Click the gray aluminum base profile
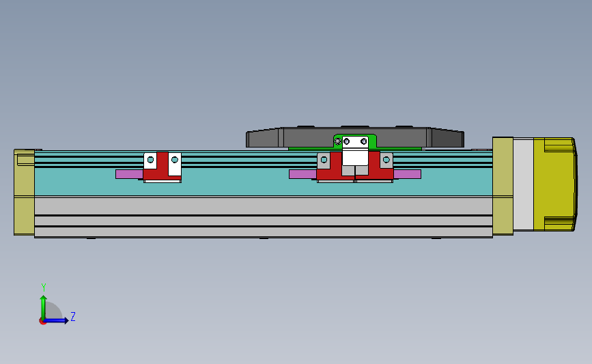The height and width of the screenshot is (364, 592). coord(264,216)
